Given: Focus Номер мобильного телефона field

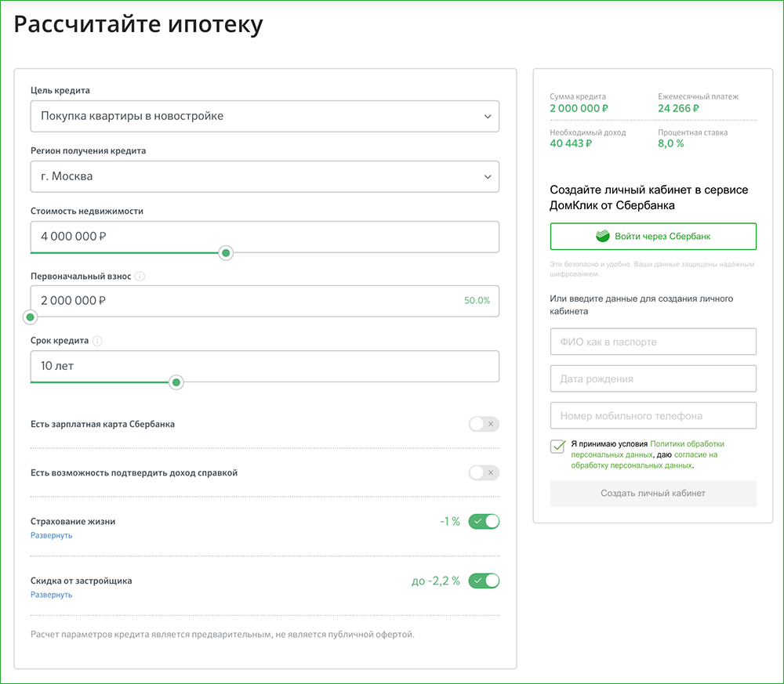Looking at the screenshot, I should [653, 416].
